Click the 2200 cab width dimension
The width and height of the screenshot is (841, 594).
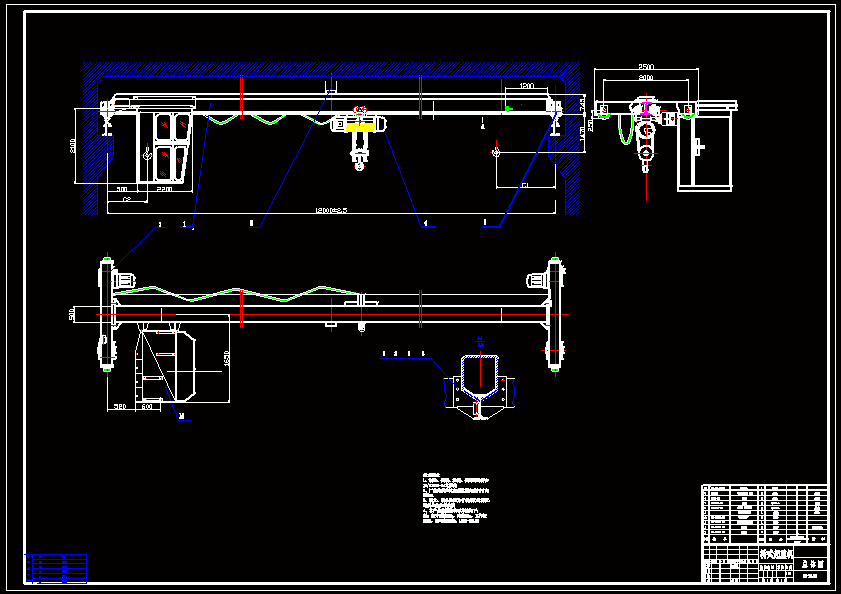[164, 189]
